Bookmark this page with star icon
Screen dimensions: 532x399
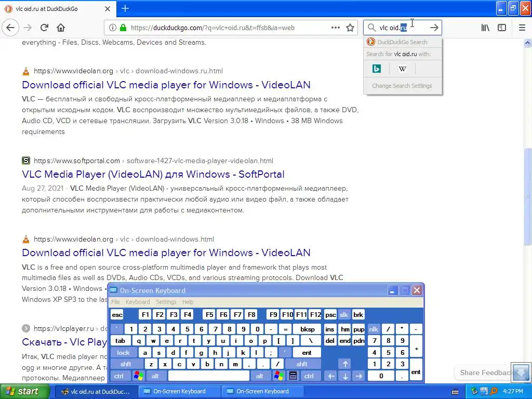click(x=350, y=28)
